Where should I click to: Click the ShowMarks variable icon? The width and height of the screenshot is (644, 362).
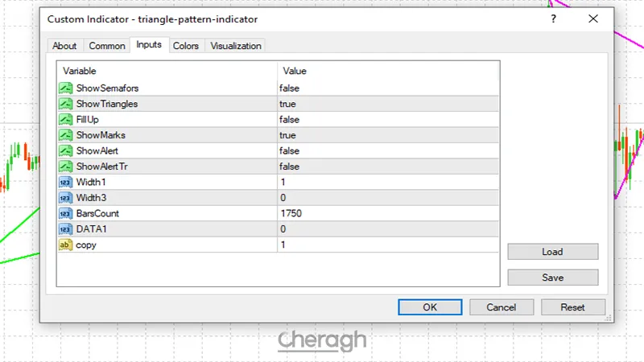pos(65,135)
